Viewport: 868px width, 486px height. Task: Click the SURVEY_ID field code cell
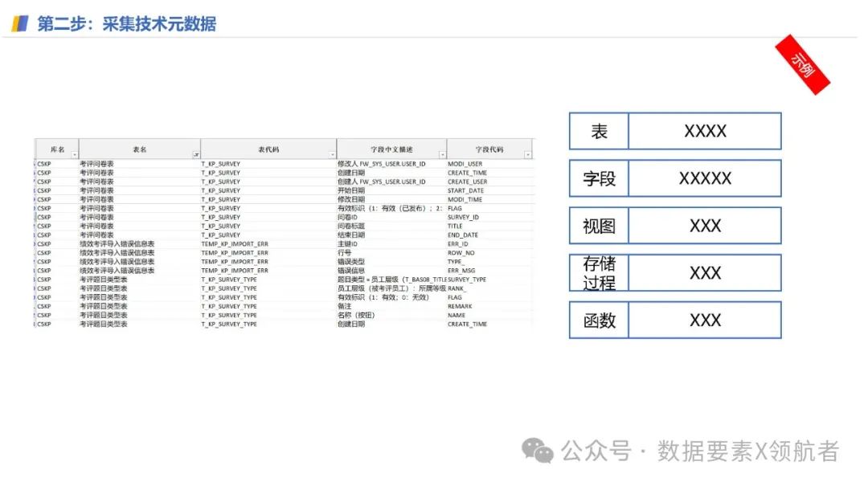point(490,217)
